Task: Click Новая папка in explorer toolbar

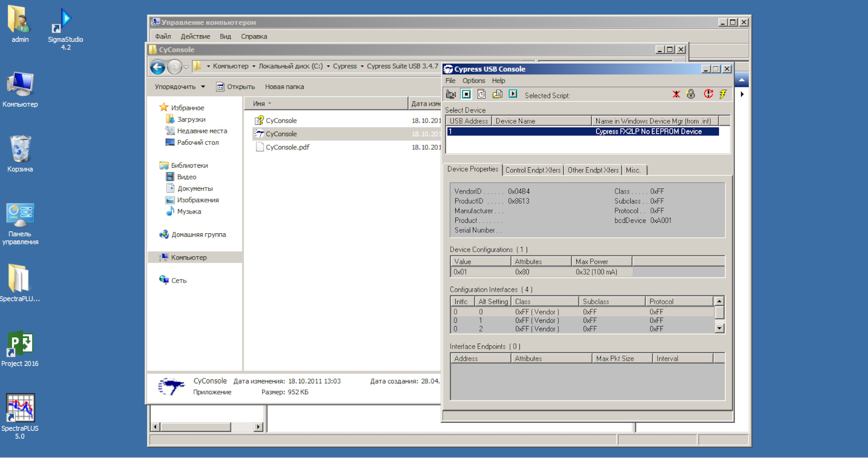Action: 284,87
